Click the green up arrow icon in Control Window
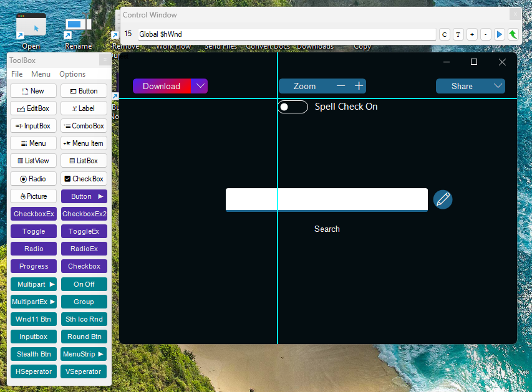 pos(513,34)
